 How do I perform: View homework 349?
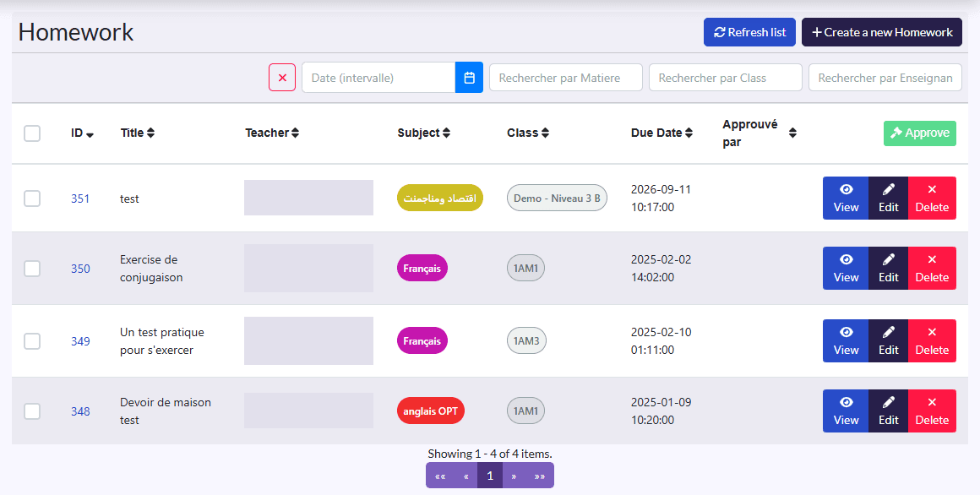pyautogui.click(x=846, y=340)
